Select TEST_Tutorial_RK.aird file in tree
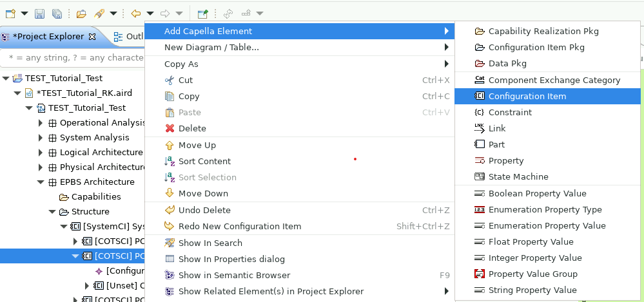 point(79,93)
